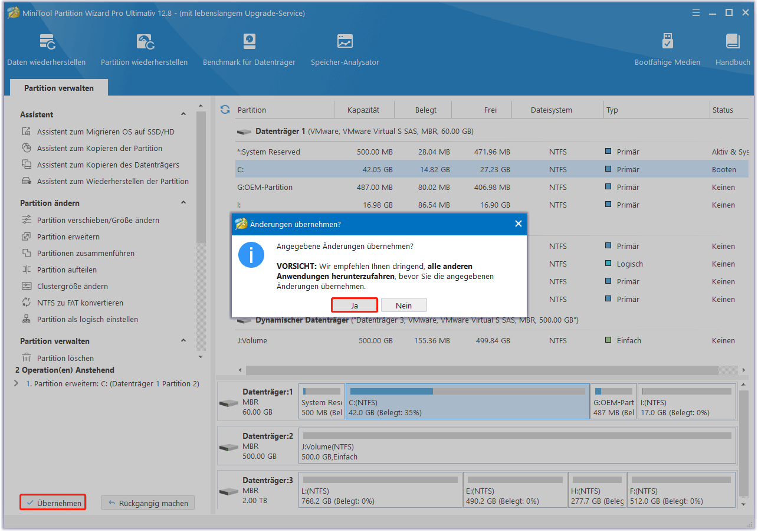Image resolution: width=758 pixels, height=532 pixels.
Task: Click Datenträger:2 disk icon in disk map
Action: pyautogui.click(x=229, y=447)
